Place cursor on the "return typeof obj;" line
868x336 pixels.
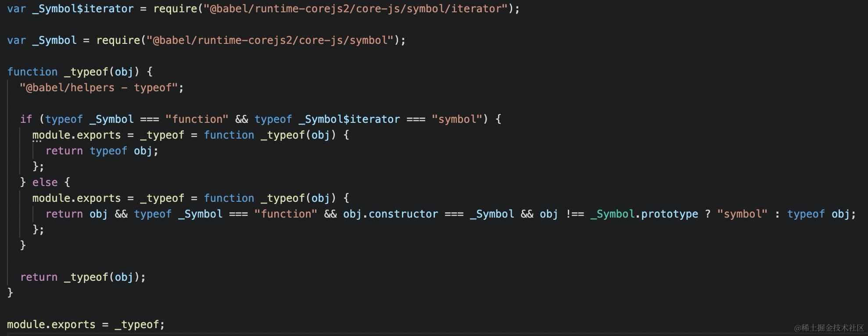(102, 151)
